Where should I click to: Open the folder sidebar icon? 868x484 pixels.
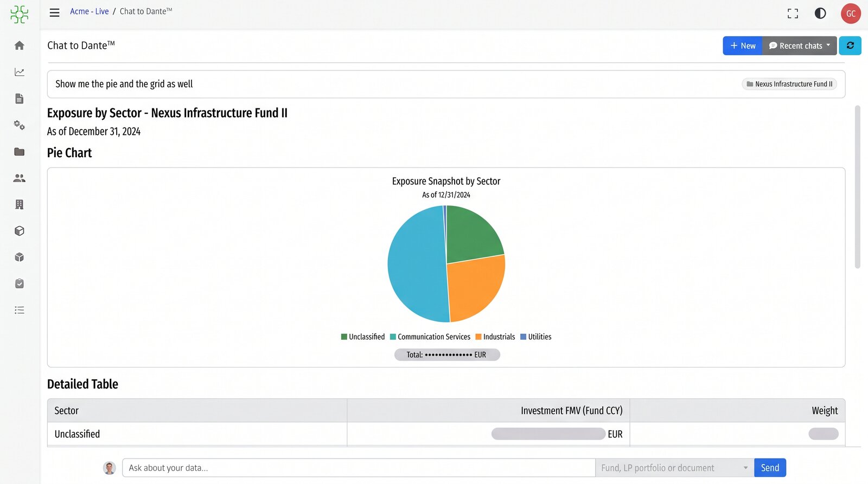tap(20, 152)
